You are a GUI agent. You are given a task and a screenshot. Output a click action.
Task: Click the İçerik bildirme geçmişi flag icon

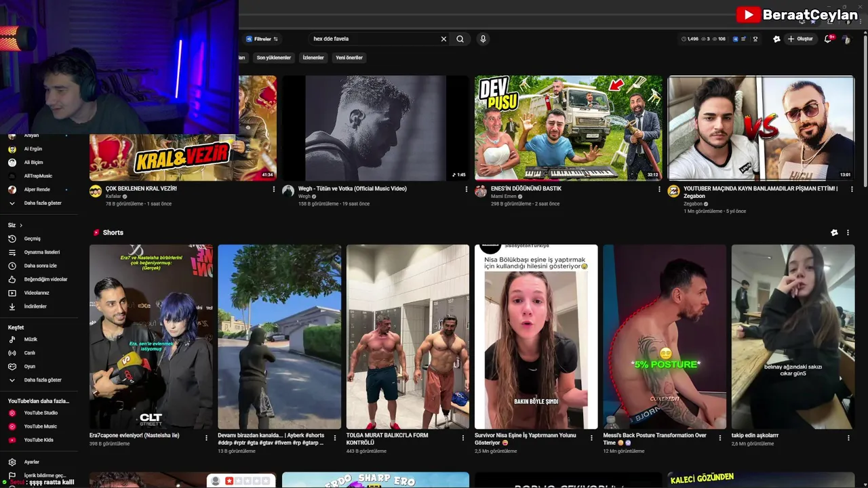point(12,476)
